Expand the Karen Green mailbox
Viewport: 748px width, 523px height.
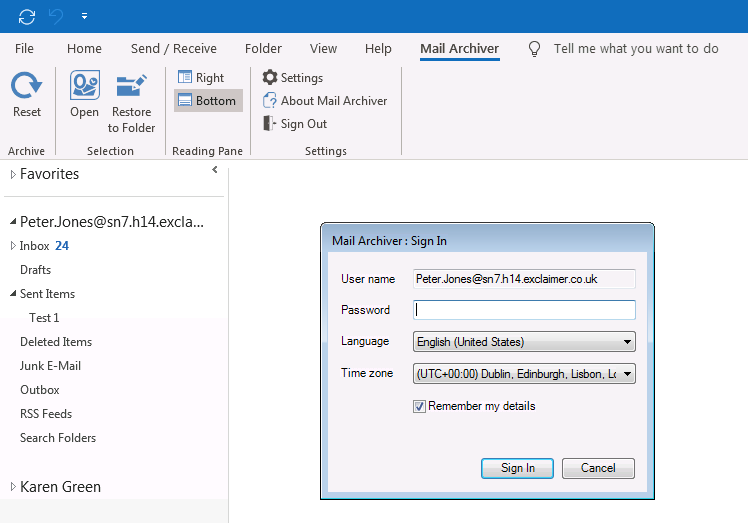point(13,487)
